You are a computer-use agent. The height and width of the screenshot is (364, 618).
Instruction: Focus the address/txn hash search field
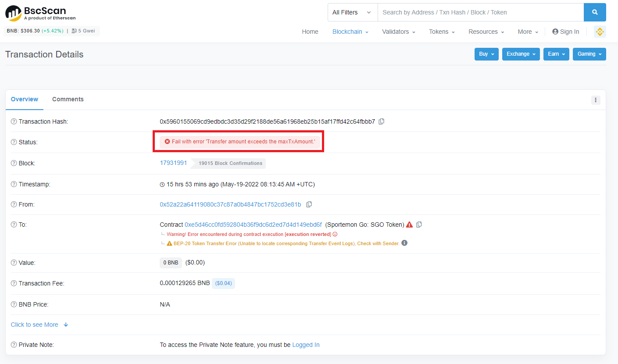point(481,12)
